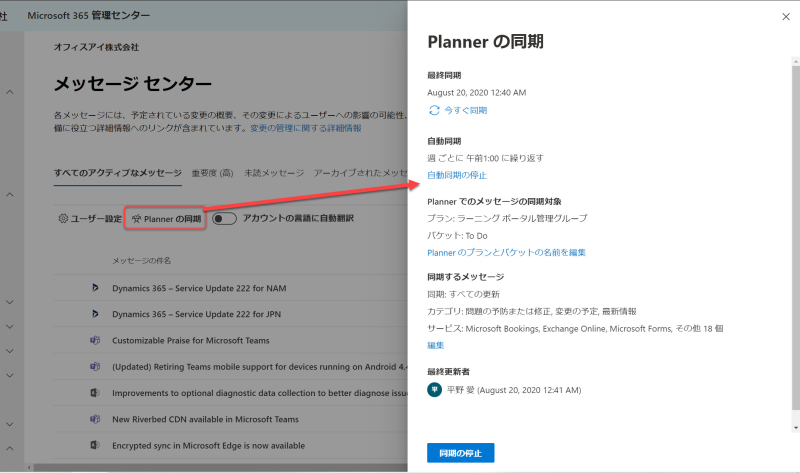Click Teams icon beside Retiring Teams mobile support
The width and height of the screenshot is (800, 473).
95,366
